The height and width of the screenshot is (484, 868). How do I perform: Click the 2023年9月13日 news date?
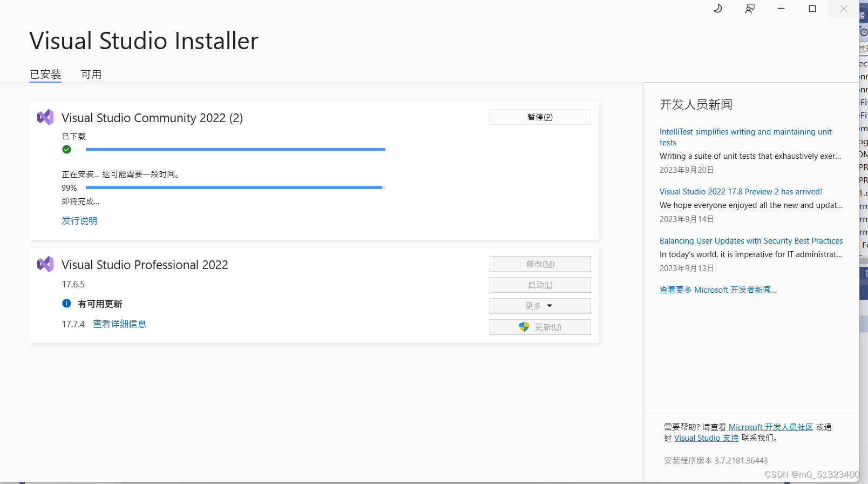(x=687, y=268)
